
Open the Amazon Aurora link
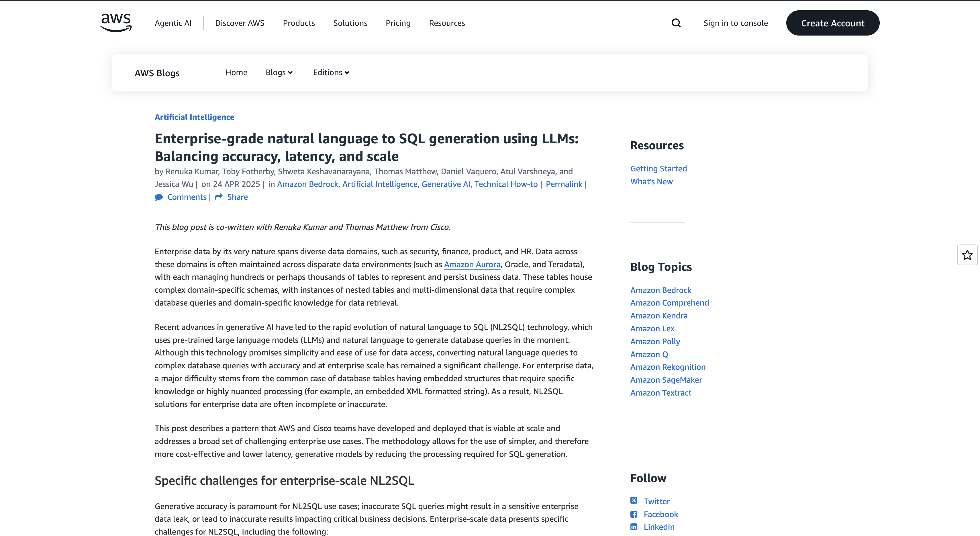pos(472,264)
